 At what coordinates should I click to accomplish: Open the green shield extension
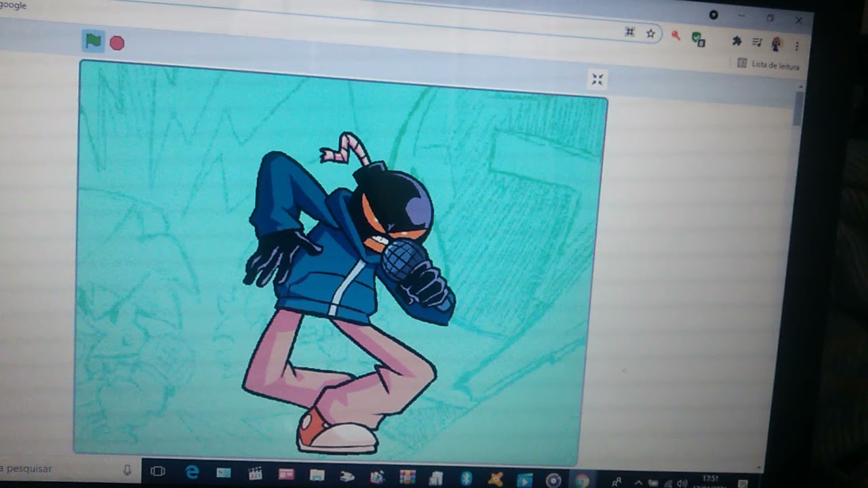click(698, 39)
